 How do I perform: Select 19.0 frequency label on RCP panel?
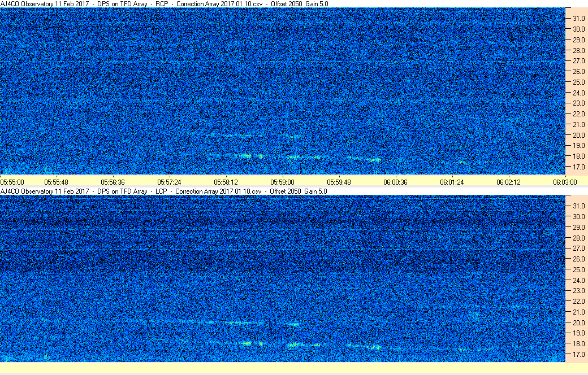coord(578,145)
